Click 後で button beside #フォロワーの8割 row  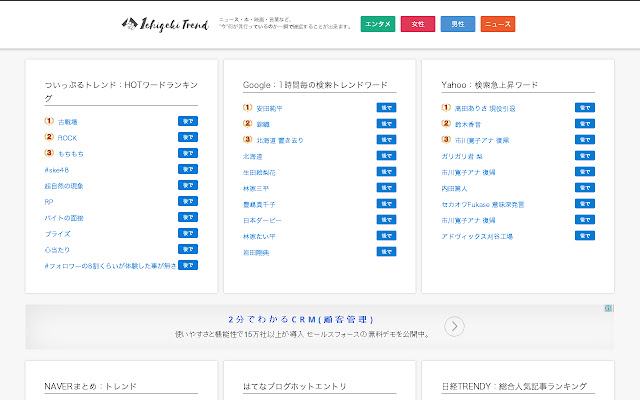188,265
